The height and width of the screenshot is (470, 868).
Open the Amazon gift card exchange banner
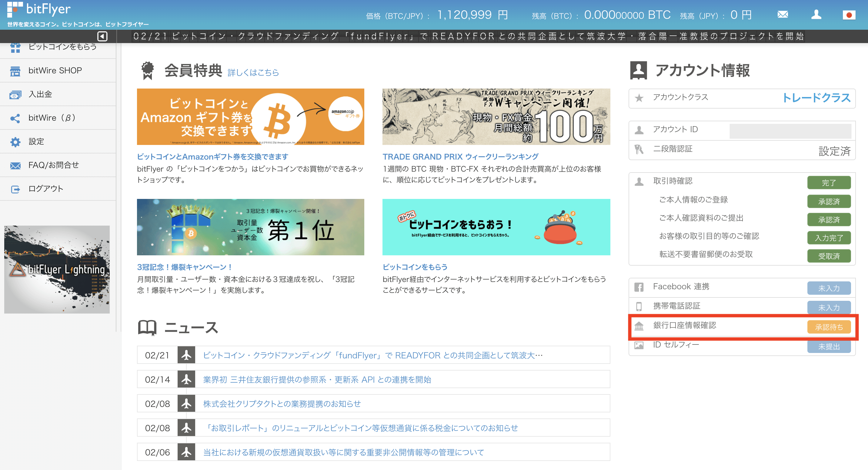click(250, 117)
